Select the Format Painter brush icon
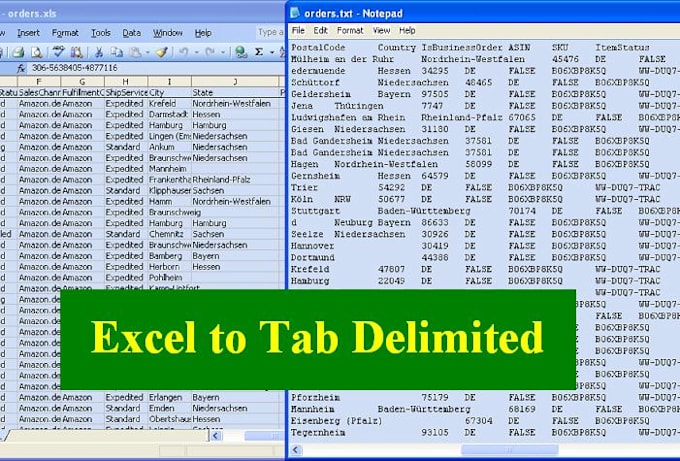The image size is (680, 461). [x=162, y=52]
